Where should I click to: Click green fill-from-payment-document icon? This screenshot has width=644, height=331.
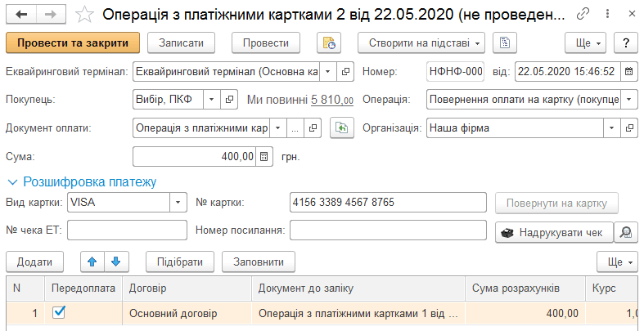click(x=342, y=128)
